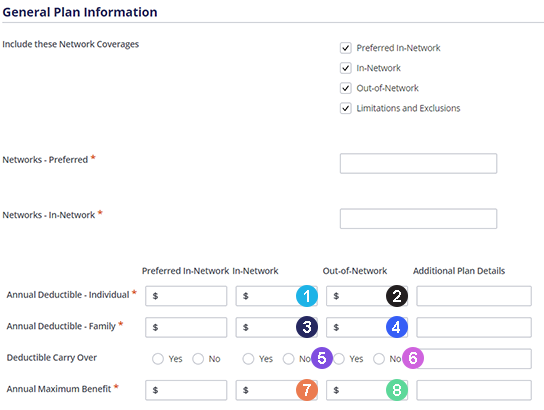Uncheck the Out-of-Network checkbox

pos(346,88)
